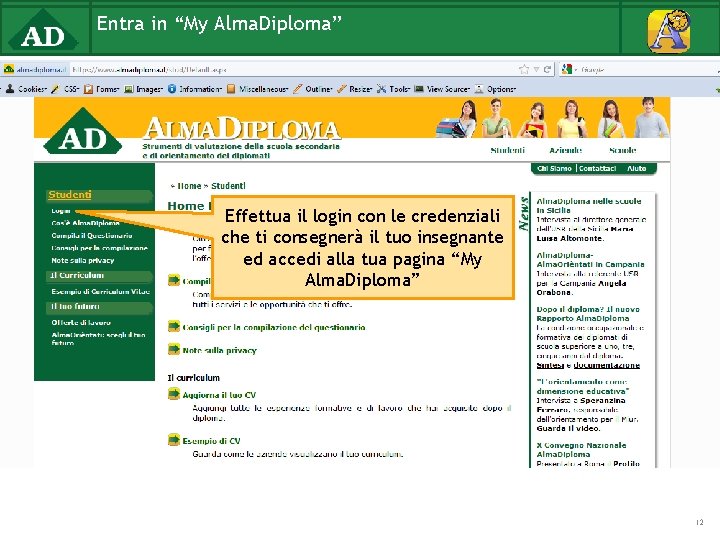The width and height of the screenshot is (720, 540).
Task: Open the Cookies toolbar menu
Action: [x=26, y=89]
